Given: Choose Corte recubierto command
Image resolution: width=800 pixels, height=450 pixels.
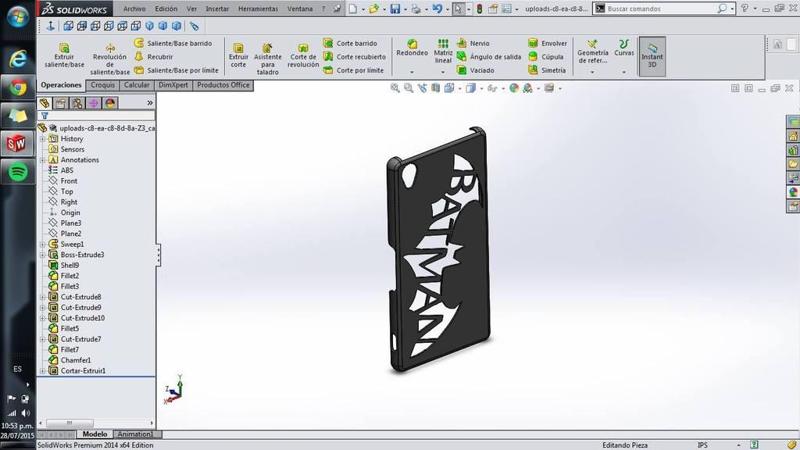Looking at the screenshot, I should coord(355,57).
